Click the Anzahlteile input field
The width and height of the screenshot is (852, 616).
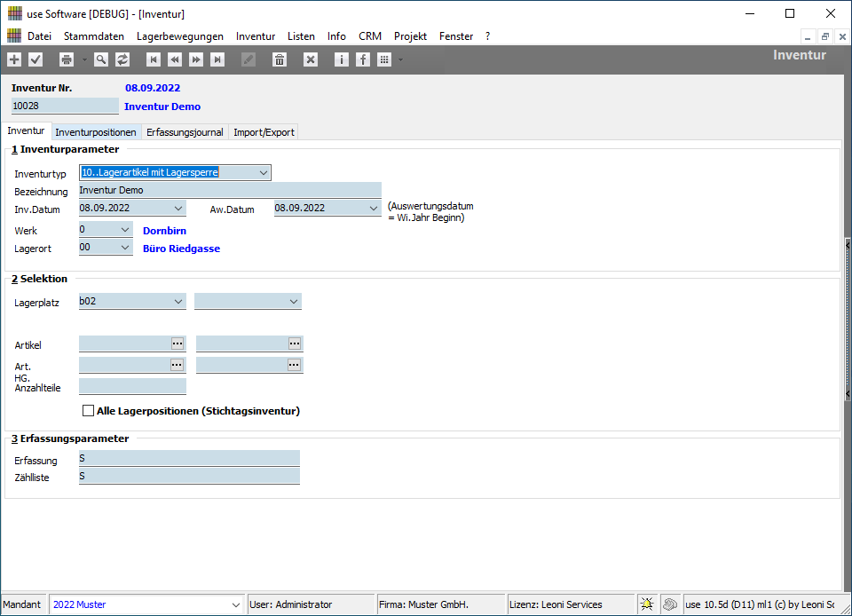pos(132,386)
